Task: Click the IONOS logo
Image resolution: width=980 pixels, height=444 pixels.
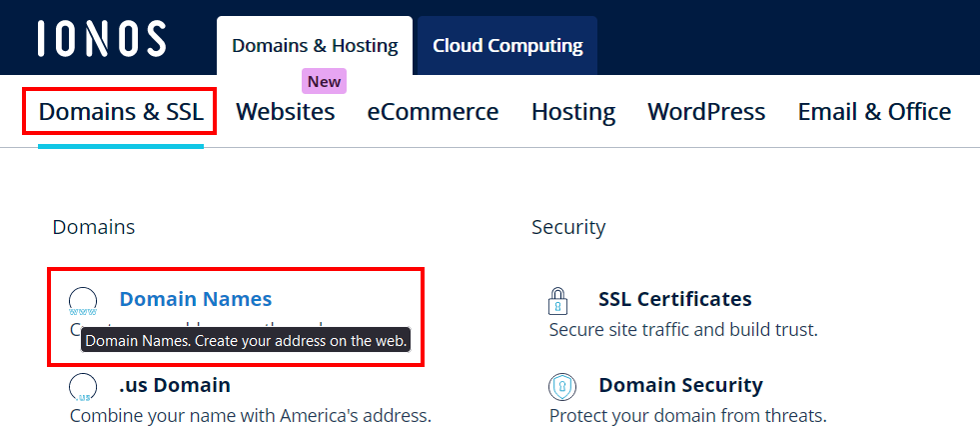Action: (x=102, y=38)
